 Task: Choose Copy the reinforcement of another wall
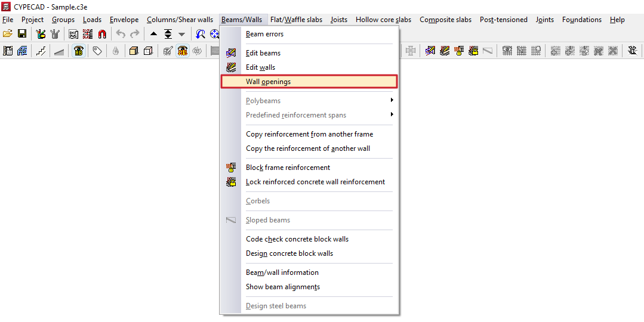click(x=309, y=148)
